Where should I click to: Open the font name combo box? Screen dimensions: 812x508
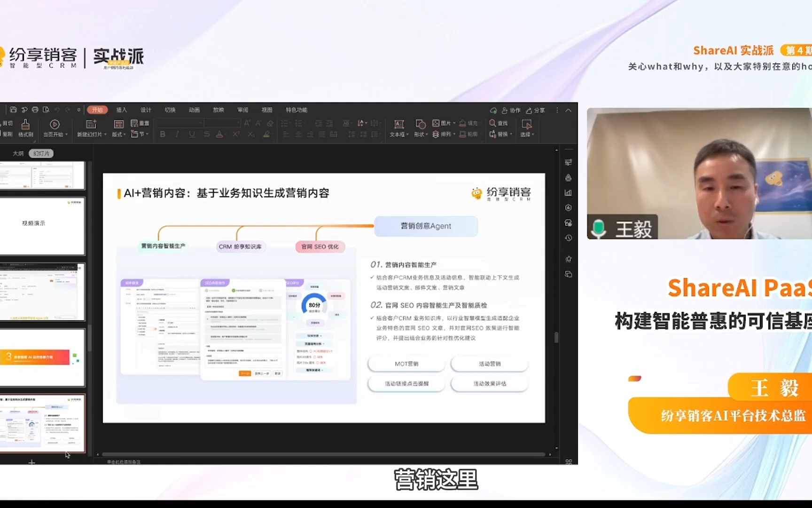pos(180,123)
